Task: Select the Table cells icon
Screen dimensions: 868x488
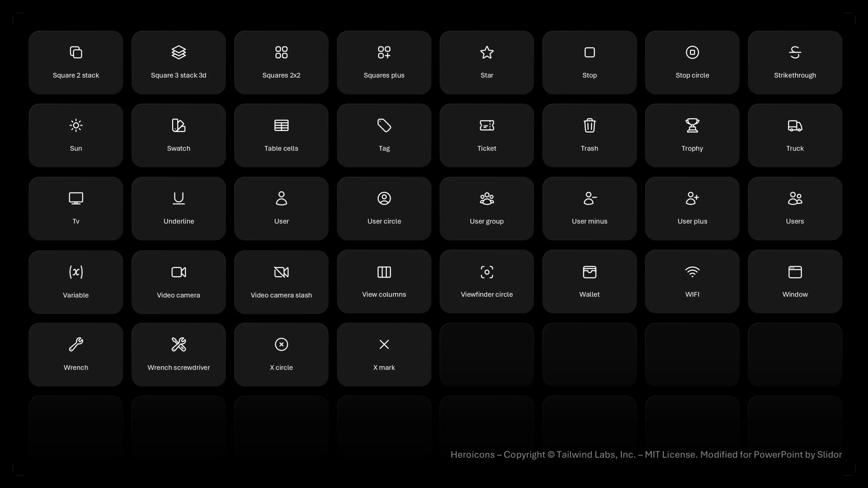Action: (x=281, y=125)
